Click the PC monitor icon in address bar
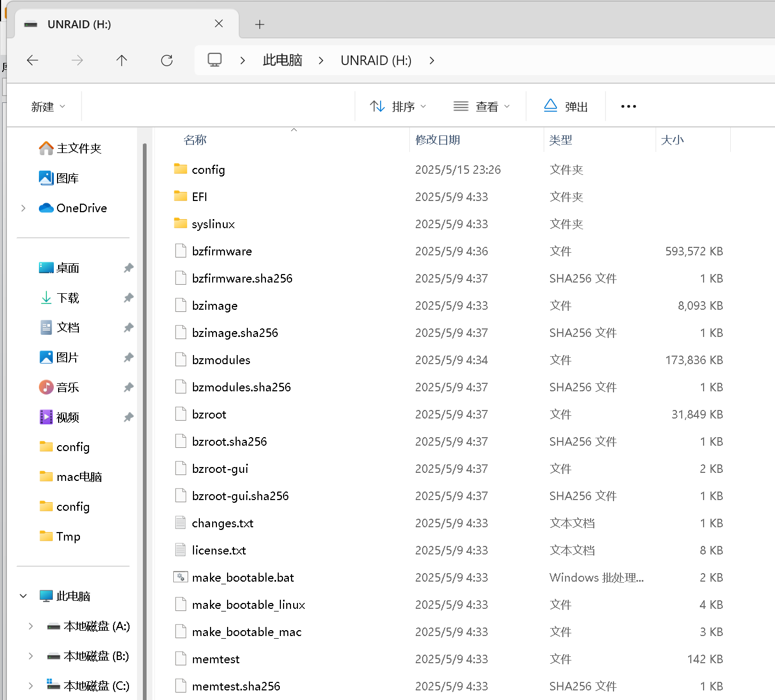Image resolution: width=775 pixels, height=700 pixels. (x=215, y=60)
